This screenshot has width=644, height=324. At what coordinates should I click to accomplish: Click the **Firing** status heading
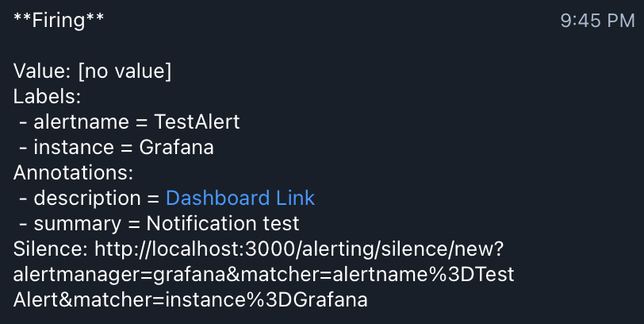(59, 20)
